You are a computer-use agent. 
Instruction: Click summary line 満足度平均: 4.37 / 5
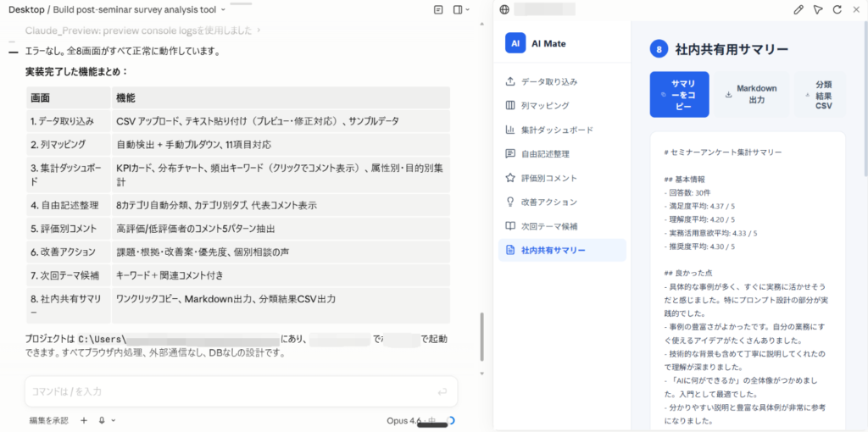click(x=698, y=206)
